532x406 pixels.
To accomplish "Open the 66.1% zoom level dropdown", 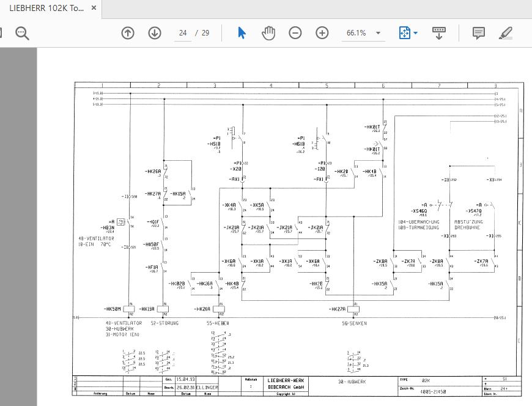I will pos(379,33).
